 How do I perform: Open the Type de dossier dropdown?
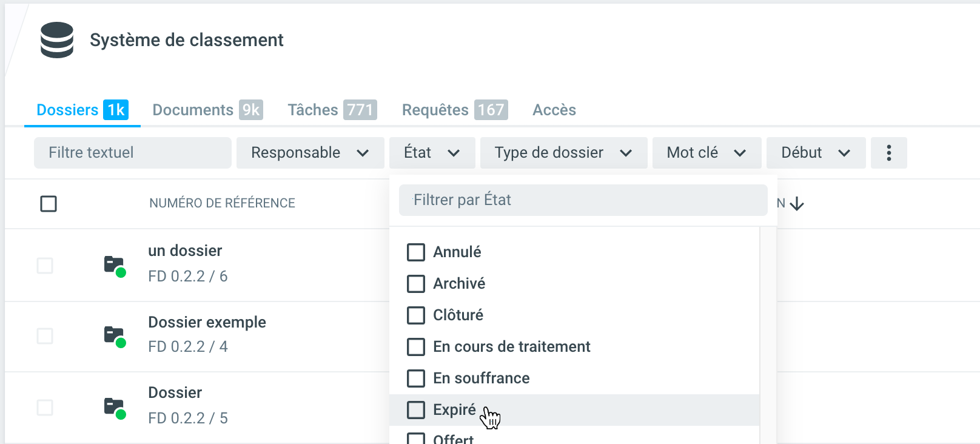563,153
